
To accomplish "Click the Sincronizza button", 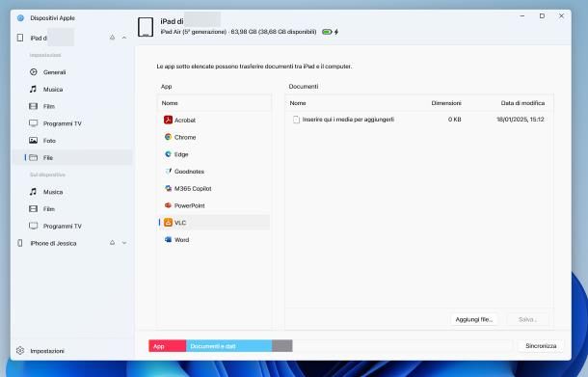I will [541, 346].
